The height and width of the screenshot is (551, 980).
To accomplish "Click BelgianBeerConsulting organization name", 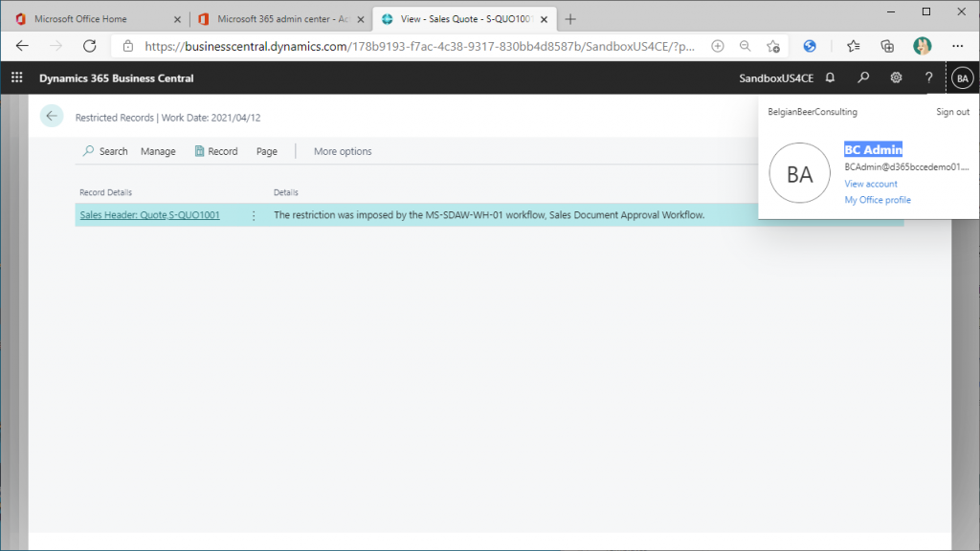I will (x=813, y=112).
